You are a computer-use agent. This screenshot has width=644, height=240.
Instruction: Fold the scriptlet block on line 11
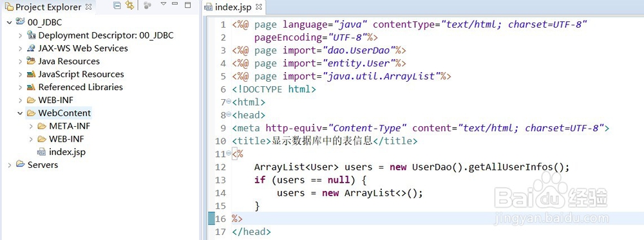(229, 153)
